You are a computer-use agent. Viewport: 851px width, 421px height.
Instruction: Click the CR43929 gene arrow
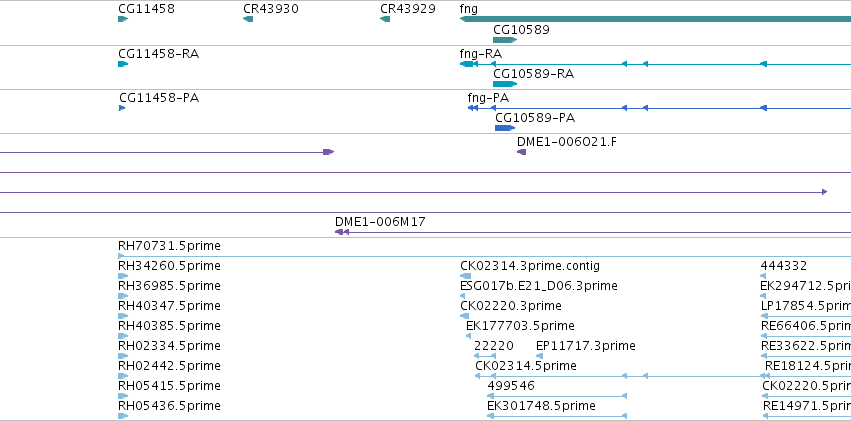pos(385,19)
